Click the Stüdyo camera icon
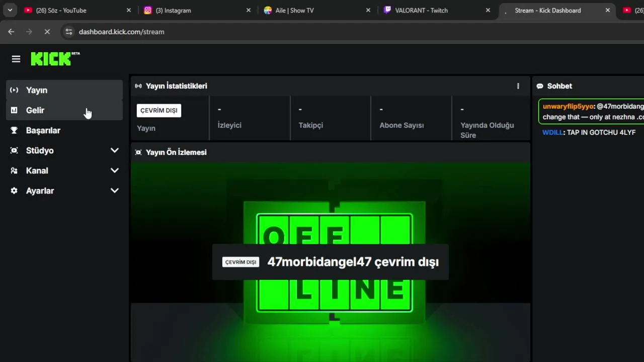This screenshot has width=644, height=362. point(14,150)
